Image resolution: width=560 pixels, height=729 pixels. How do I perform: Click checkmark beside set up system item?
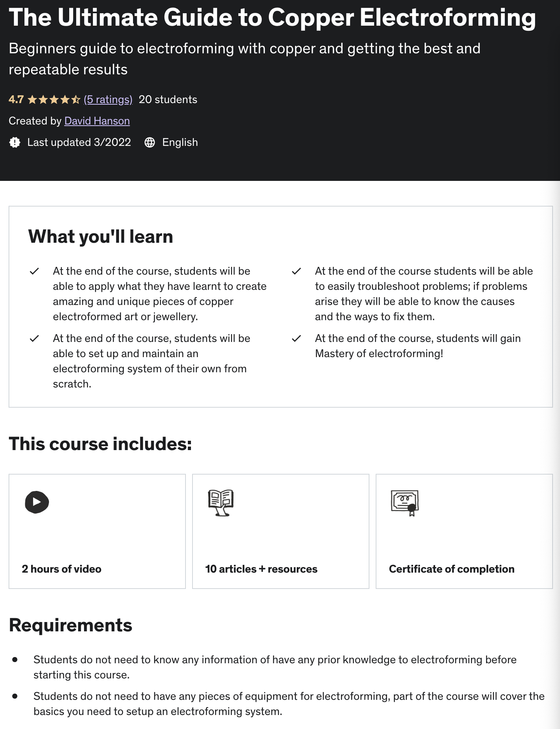(34, 338)
